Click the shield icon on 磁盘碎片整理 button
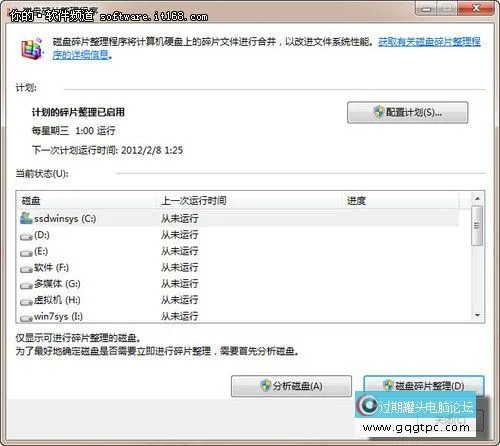 (388, 386)
